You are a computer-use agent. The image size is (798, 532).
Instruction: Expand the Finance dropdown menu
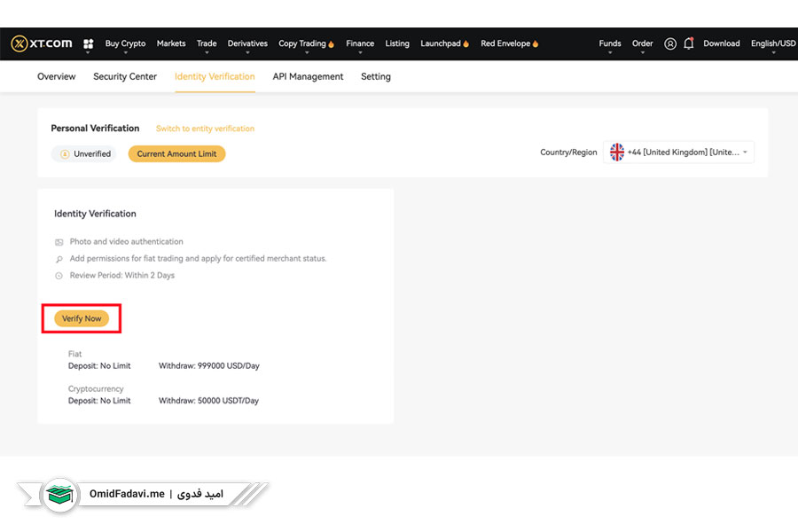(x=360, y=43)
